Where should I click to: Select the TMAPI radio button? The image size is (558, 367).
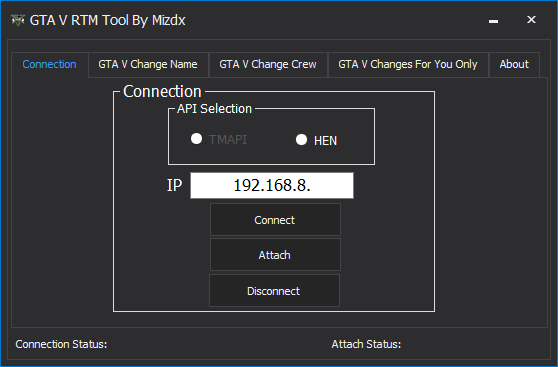pos(196,138)
